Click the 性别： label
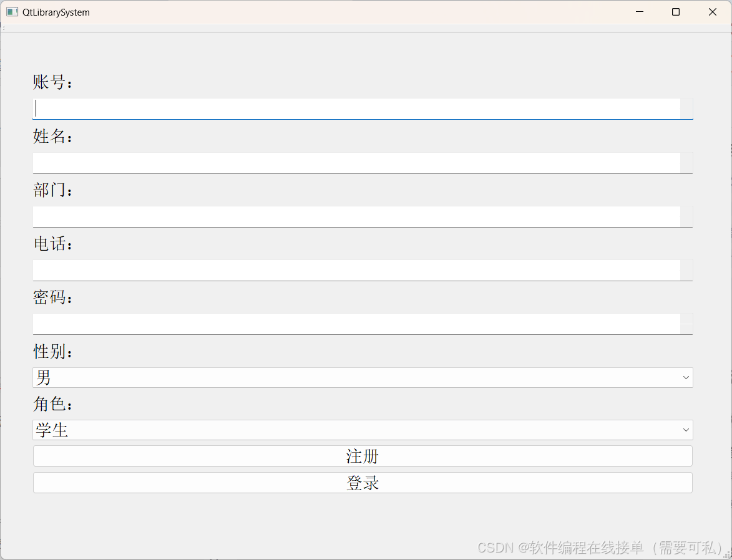 [53, 351]
